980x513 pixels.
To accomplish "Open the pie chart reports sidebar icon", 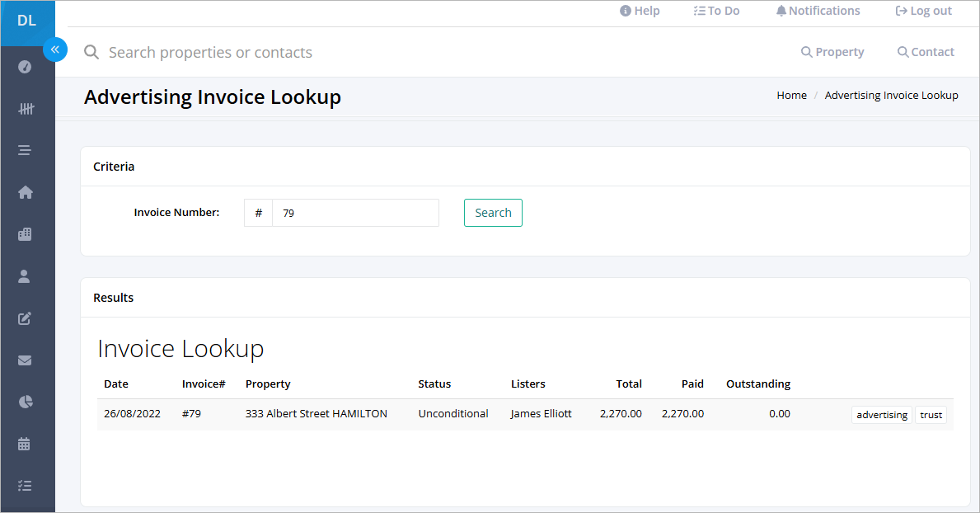I will point(25,402).
